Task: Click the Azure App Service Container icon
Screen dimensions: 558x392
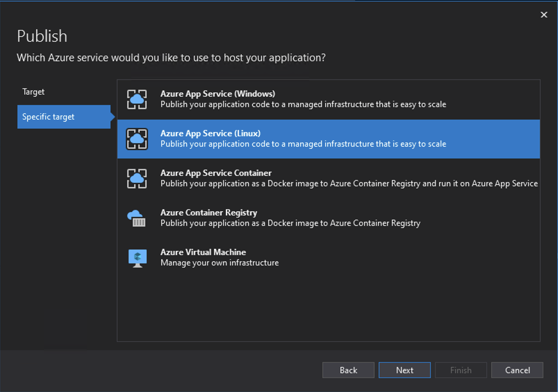Action: pos(137,178)
